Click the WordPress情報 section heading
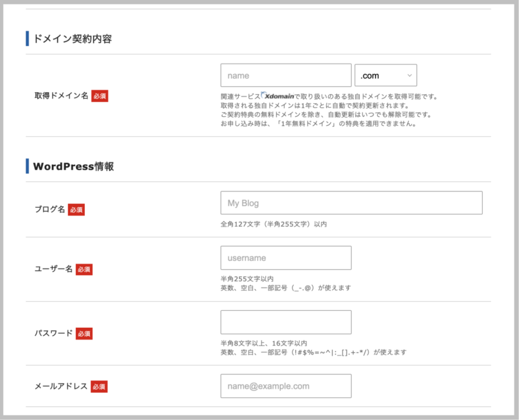 click(x=73, y=166)
